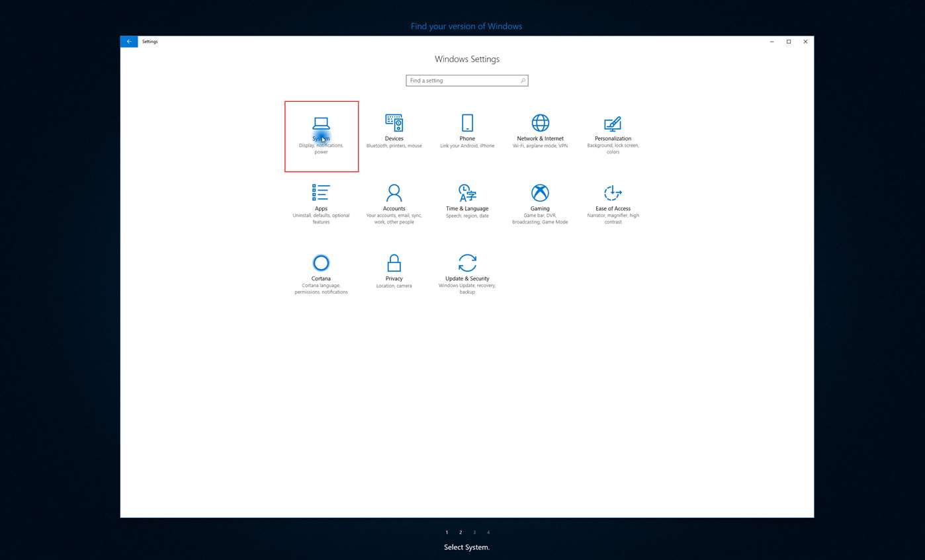Jump to tutorial step 2

(x=461, y=532)
